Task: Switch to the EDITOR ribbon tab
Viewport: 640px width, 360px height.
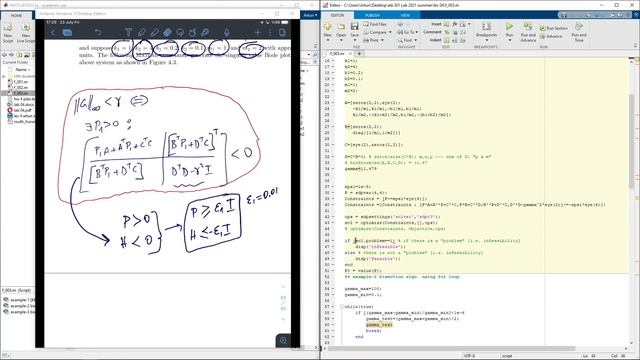Action: pyautogui.click(x=337, y=15)
